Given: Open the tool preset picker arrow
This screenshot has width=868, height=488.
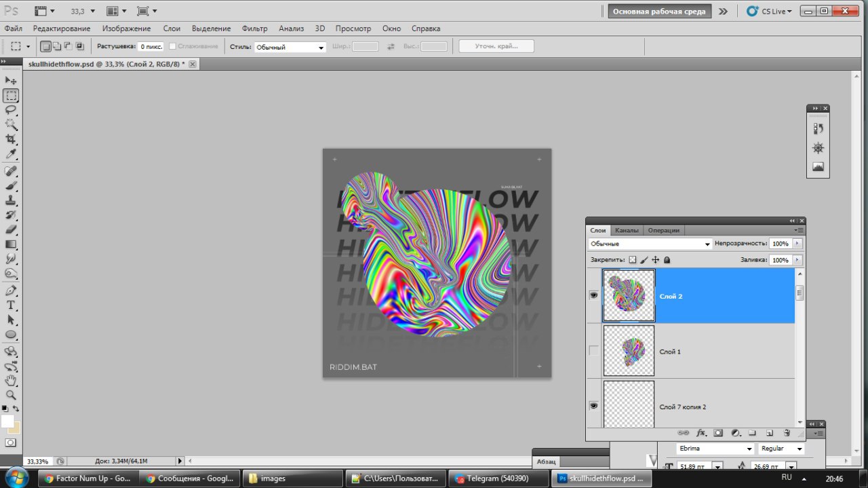Looking at the screenshot, I should click(28, 46).
